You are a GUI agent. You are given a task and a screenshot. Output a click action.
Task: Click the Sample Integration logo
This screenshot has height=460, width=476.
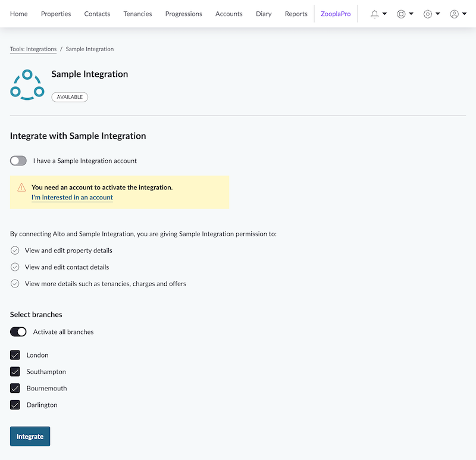pyautogui.click(x=27, y=85)
